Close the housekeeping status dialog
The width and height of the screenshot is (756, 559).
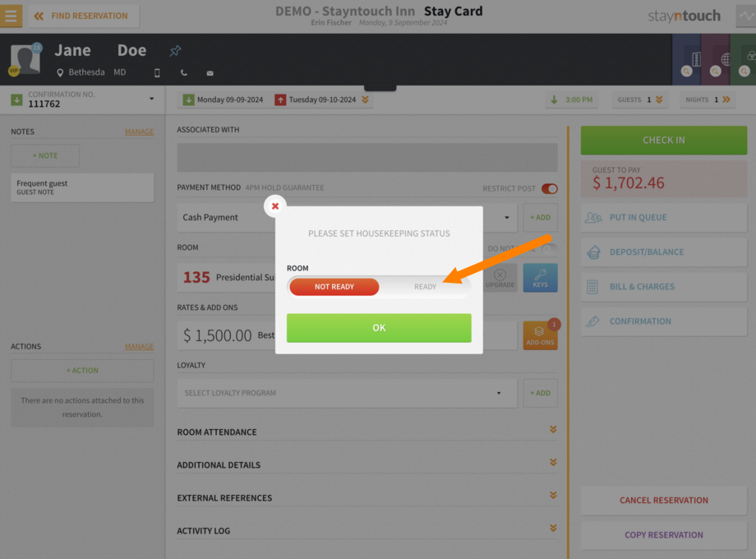click(274, 206)
